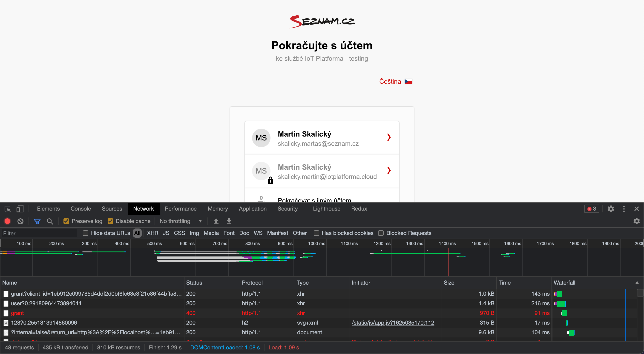
Task: Close the DevTools panel
Action: pyautogui.click(x=636, y=209)
